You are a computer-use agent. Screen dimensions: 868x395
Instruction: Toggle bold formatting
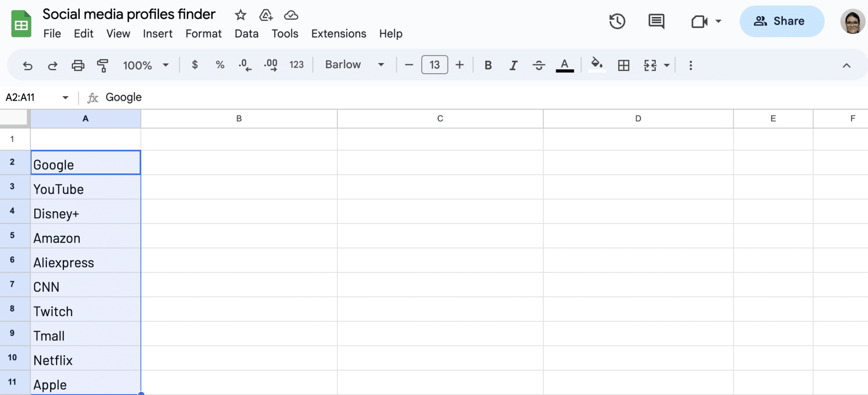pos(488,65)
